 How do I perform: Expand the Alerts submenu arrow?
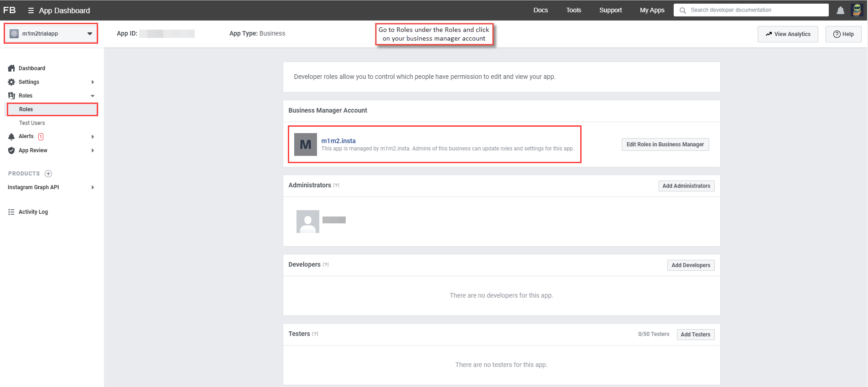click(93, 137)
